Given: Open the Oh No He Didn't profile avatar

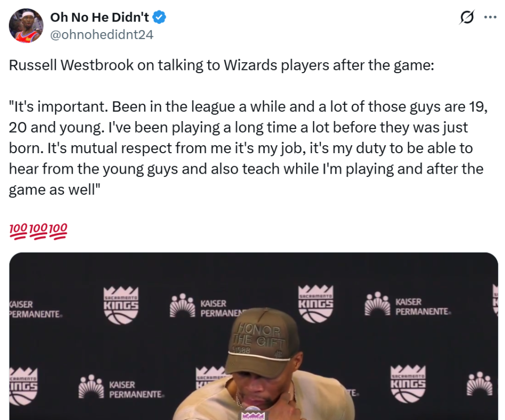Looking at the screenshot, I should click(x=26, y=26).
